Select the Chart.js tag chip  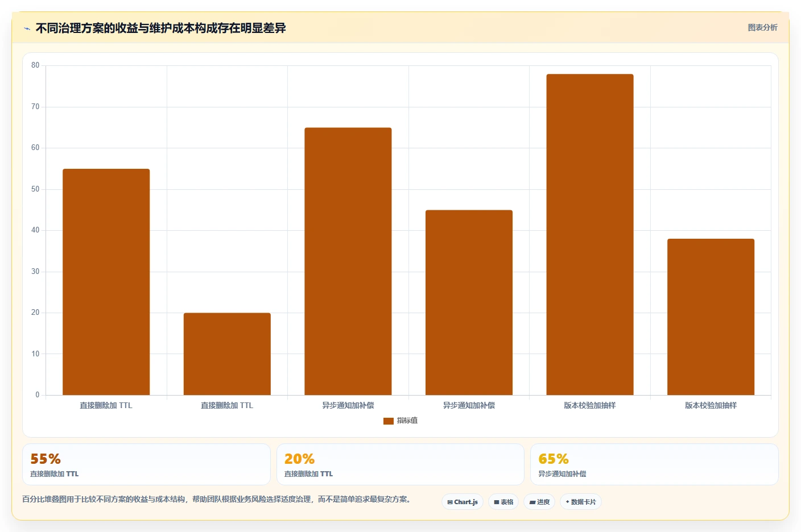click(463, 502)
